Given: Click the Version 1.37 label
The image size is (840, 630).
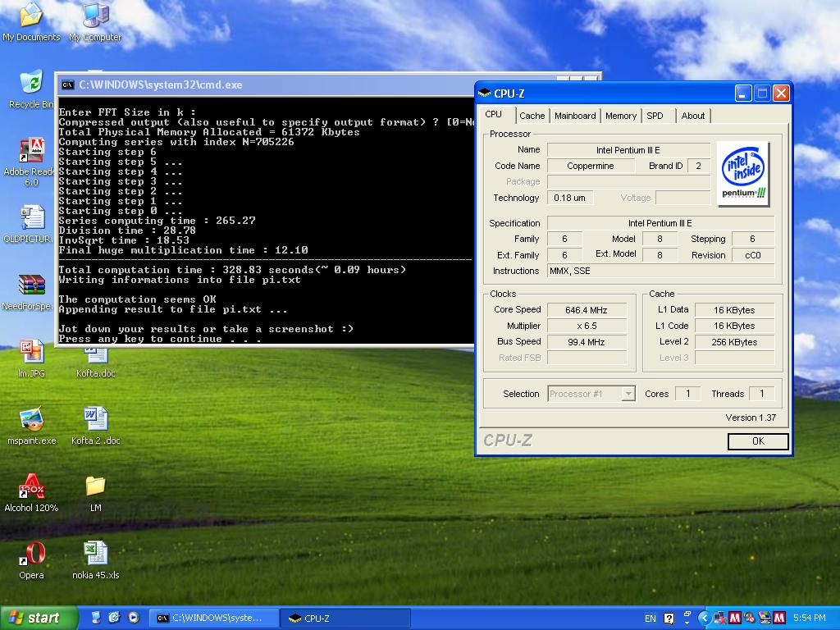Looking at the screenshot, I should [751, 418].
